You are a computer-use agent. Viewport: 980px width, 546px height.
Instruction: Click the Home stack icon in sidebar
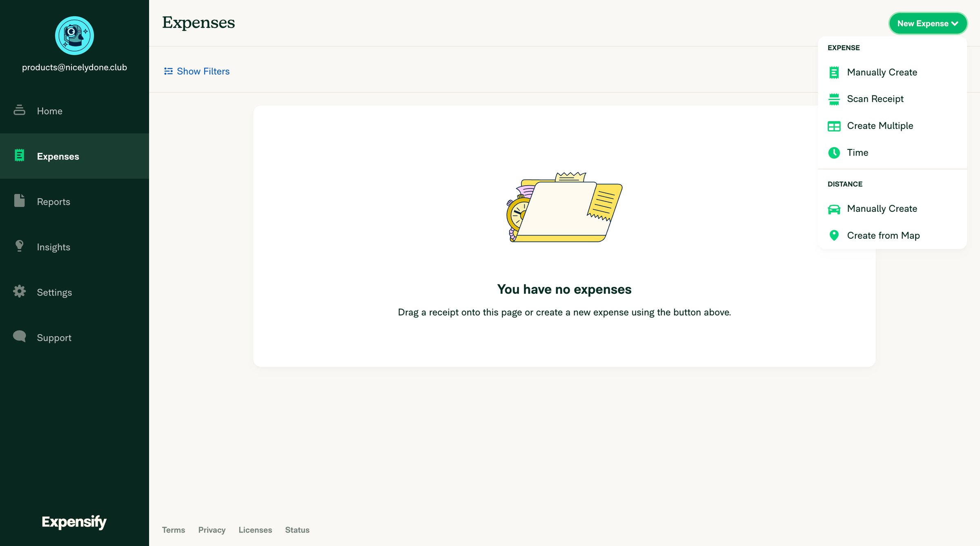[19, 110]
